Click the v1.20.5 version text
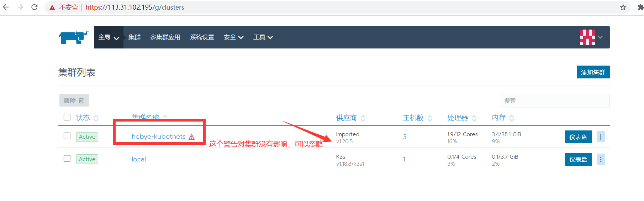Image resolution: width=644 pixels, height=201 pixels. pyautogui.click(x=344, y=141)
